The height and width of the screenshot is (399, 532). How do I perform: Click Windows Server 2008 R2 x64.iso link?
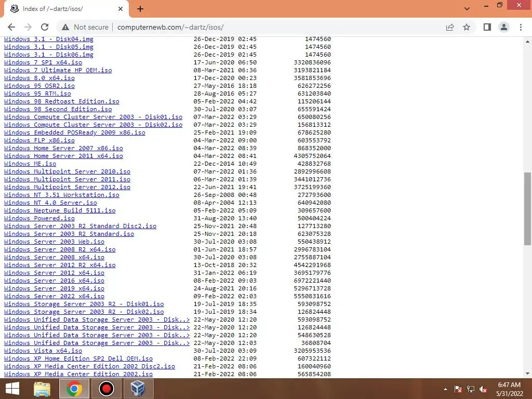click(x=60, y=250)
